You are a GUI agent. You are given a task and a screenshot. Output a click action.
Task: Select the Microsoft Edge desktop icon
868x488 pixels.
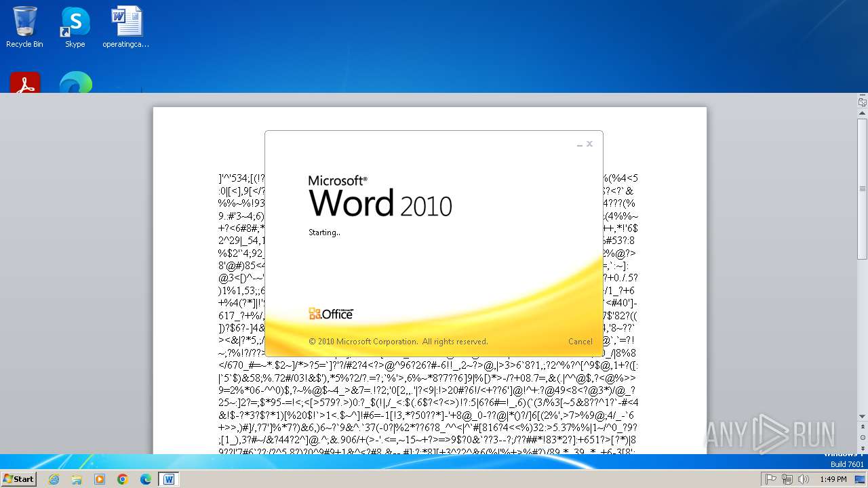coord(75,83)
